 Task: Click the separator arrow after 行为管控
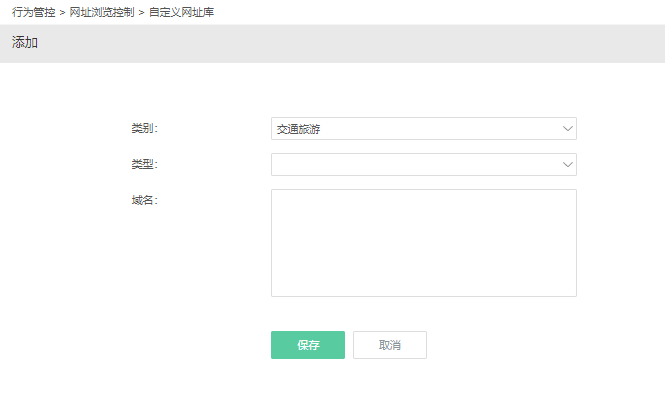pyautogui.click(x=62, y=13)
